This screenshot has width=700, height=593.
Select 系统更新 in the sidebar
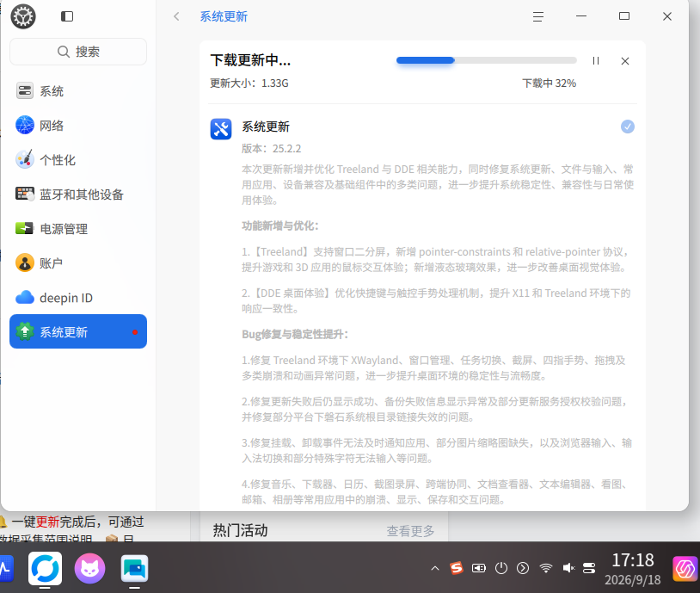pyautogui.click(x=78, y=331)
